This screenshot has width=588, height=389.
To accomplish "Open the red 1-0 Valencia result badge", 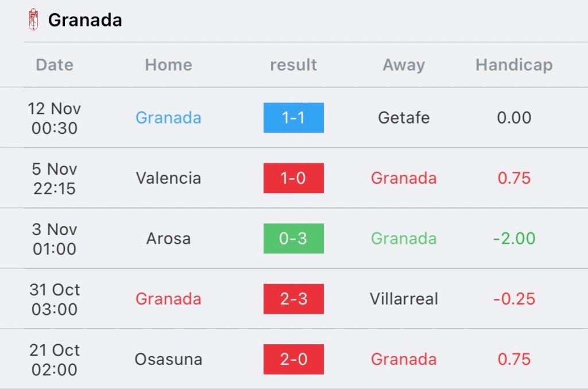I will coord(293,178).
